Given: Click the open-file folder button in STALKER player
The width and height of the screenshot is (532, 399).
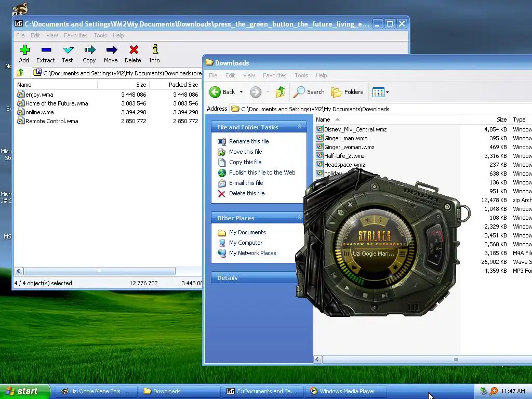Looking at the screenshot, I should click(x=354, y=268).
